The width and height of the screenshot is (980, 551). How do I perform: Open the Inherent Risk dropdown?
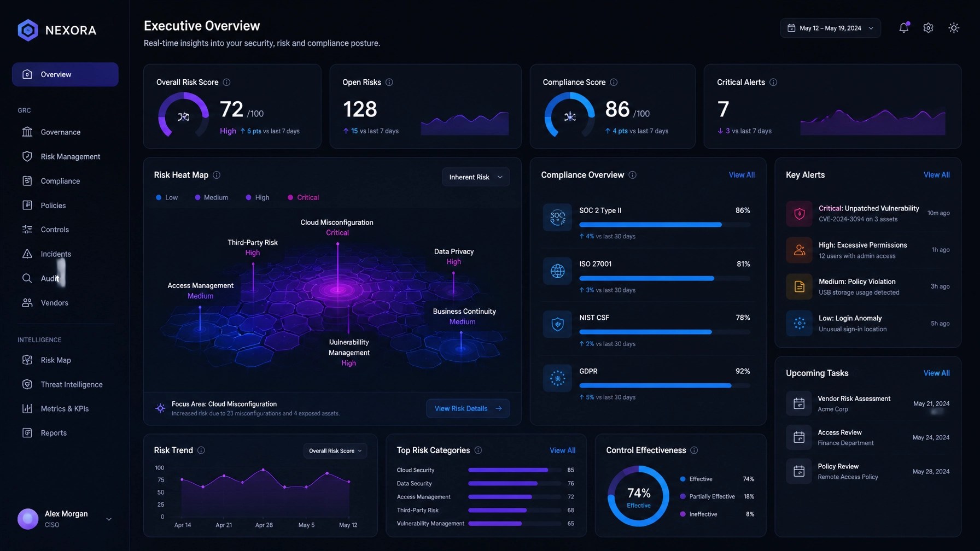coord(476,177)
